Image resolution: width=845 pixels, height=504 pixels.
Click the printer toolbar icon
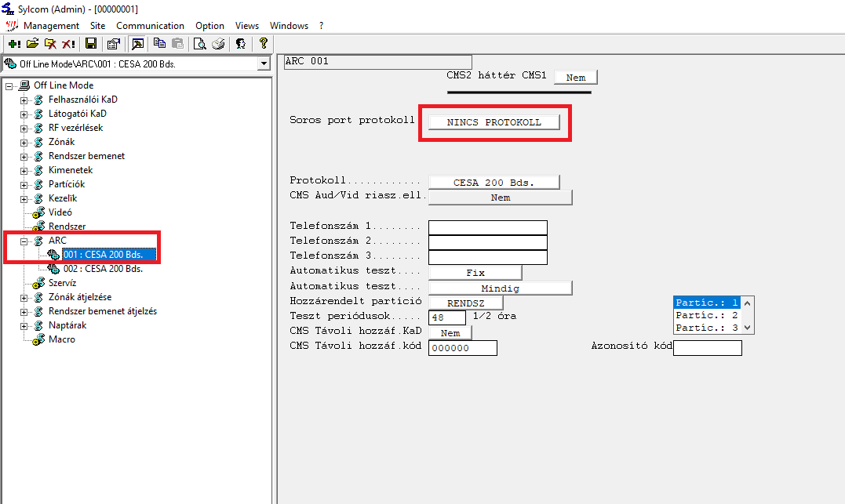(219, 44)
